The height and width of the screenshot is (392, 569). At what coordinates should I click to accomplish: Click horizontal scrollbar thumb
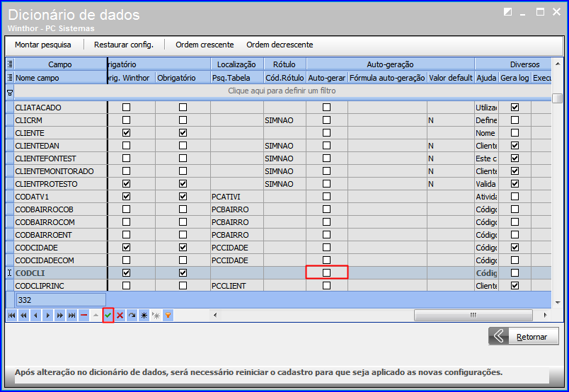473,315
